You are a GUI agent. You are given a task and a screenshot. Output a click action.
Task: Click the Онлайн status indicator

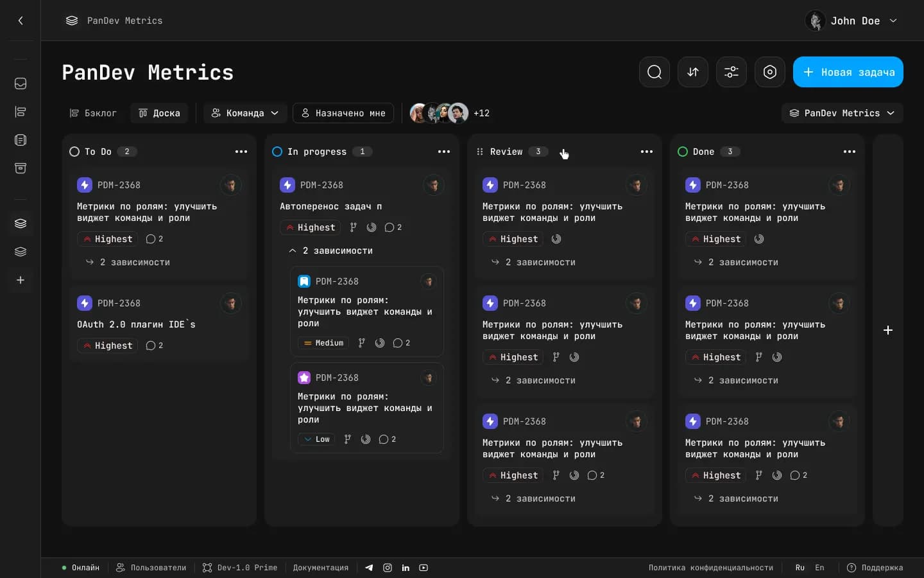(81, 568)
